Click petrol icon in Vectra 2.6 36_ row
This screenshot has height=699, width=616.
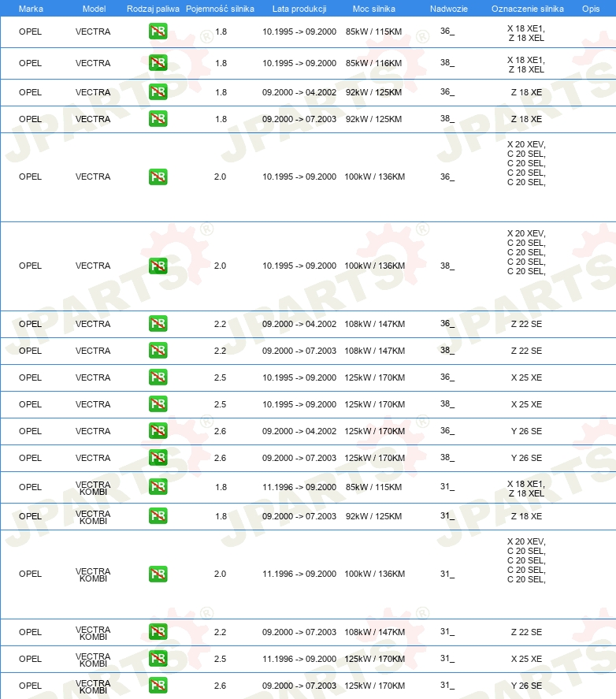158,430
